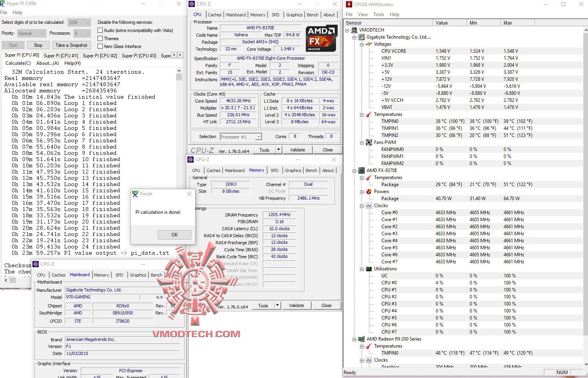The height and width of the screenshot is (378, 588).
Task: Open the Selection dropdown showing Processor #1
Action: [x=241, y=137]
